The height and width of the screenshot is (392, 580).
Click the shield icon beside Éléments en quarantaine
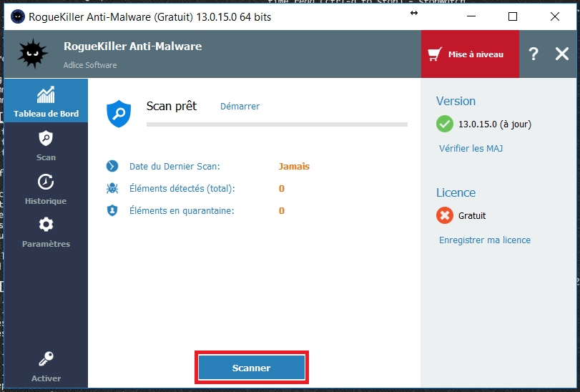(112, 210)
